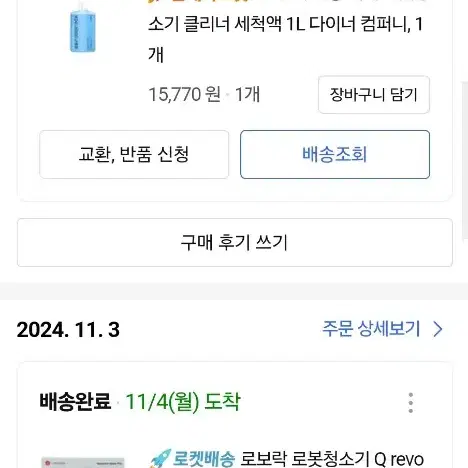Tap the gray divider between orders
468x468 pixels.
tap(234, 291)
